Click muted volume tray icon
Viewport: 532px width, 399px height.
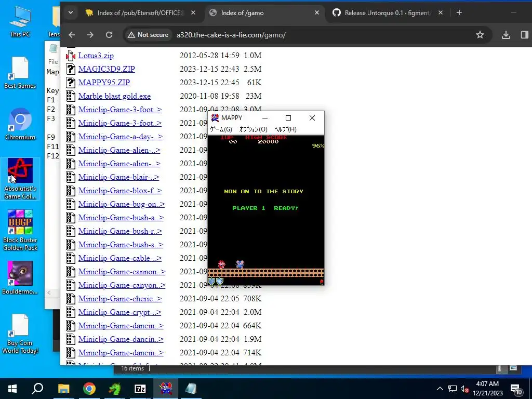(464, 389)
